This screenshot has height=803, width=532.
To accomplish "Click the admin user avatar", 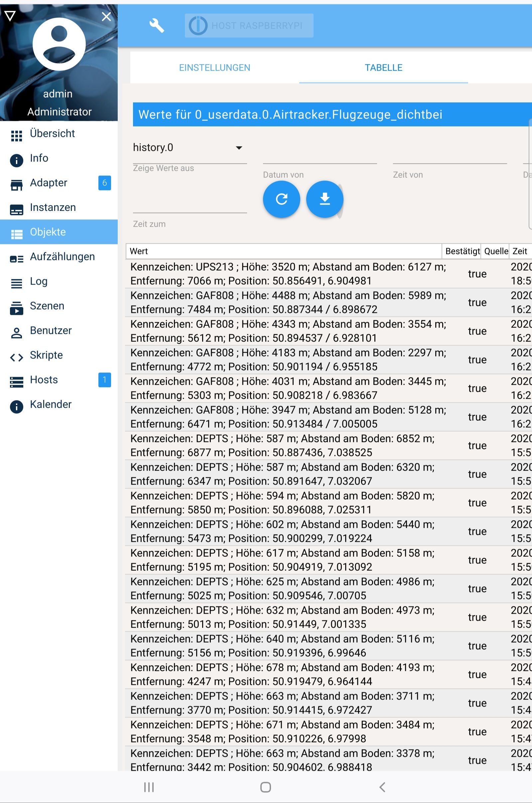I will click(x=59, y=44).
